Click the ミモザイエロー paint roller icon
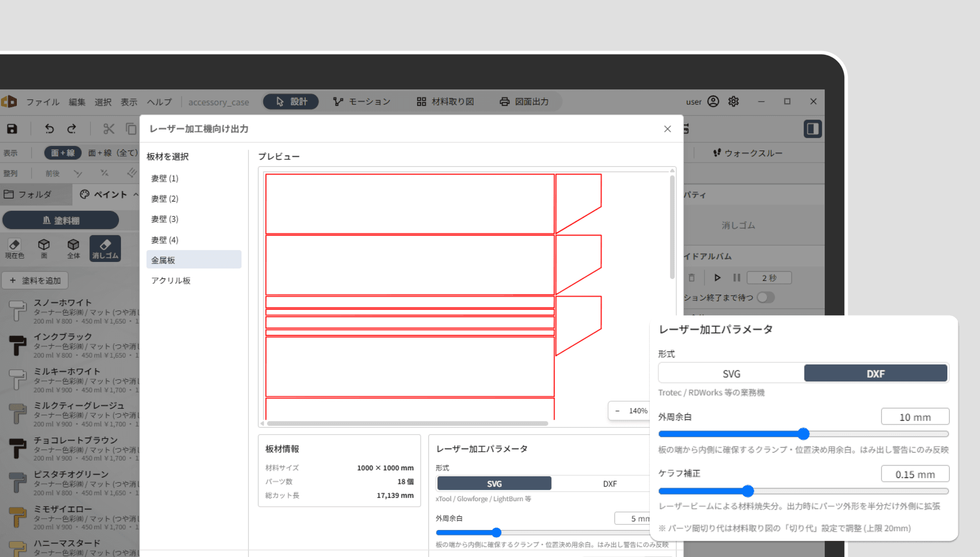Image resolution: width=980 pixels, height=557 pixels. 17,518
